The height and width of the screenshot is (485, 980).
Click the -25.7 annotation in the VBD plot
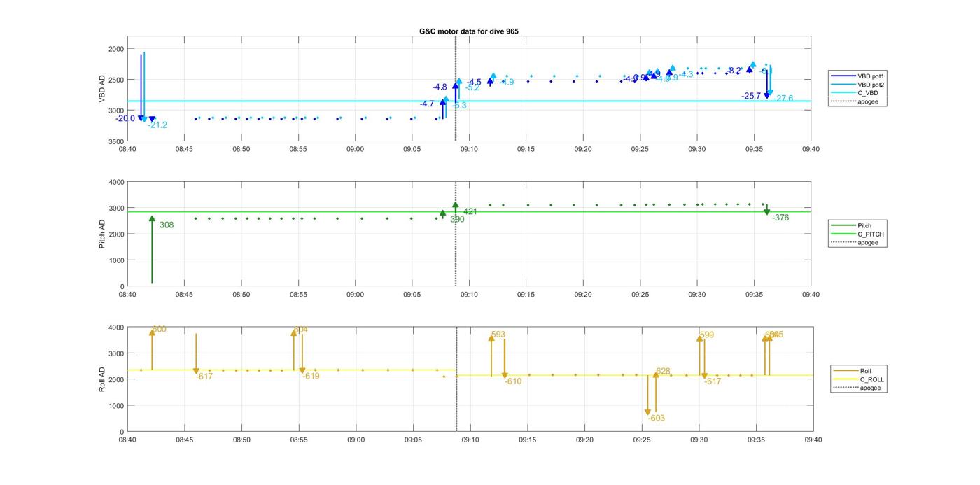point(751,96)
